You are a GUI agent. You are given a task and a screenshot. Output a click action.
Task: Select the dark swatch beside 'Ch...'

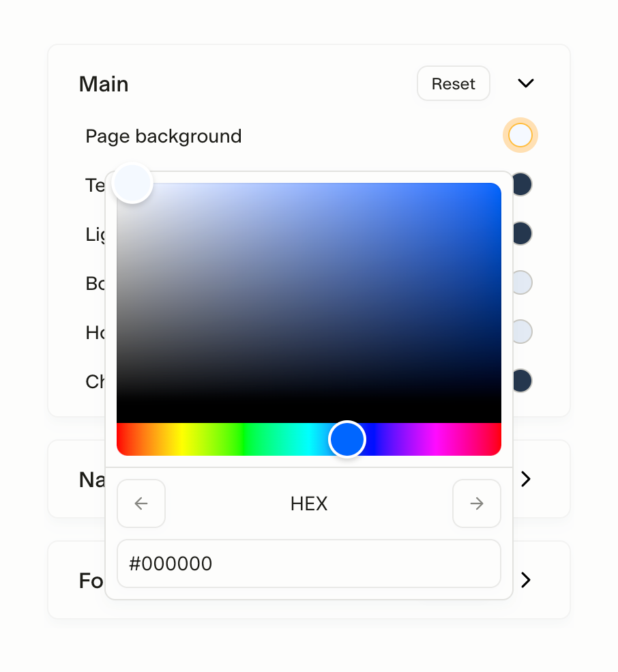521,381
